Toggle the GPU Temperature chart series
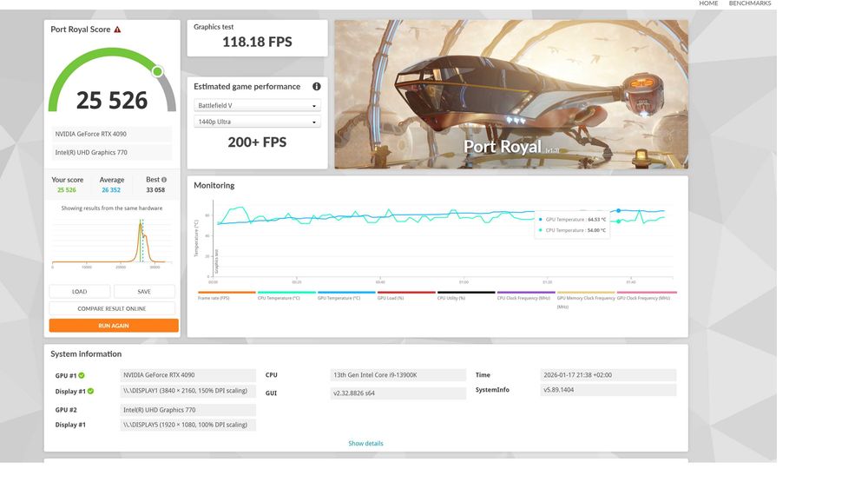Viewport: 868px width, 502px height. (x=346, y=295)
